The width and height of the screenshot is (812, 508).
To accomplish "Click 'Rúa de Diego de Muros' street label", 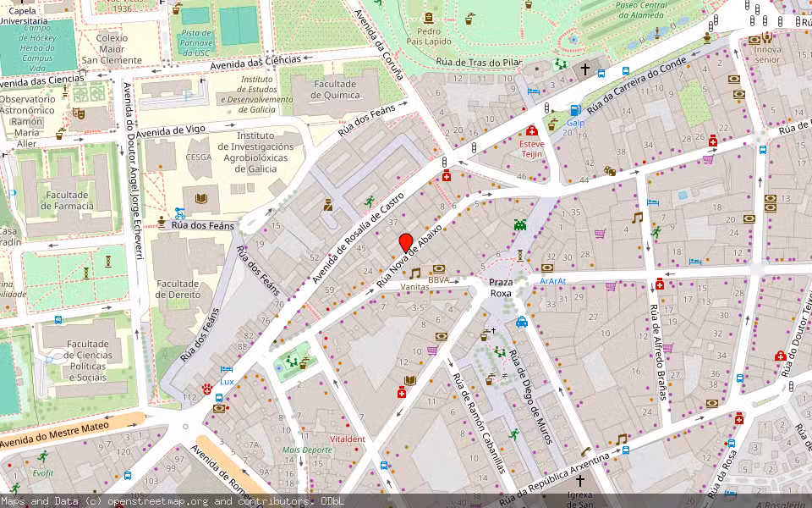I will pyautogui.click(x=531, y=397).
